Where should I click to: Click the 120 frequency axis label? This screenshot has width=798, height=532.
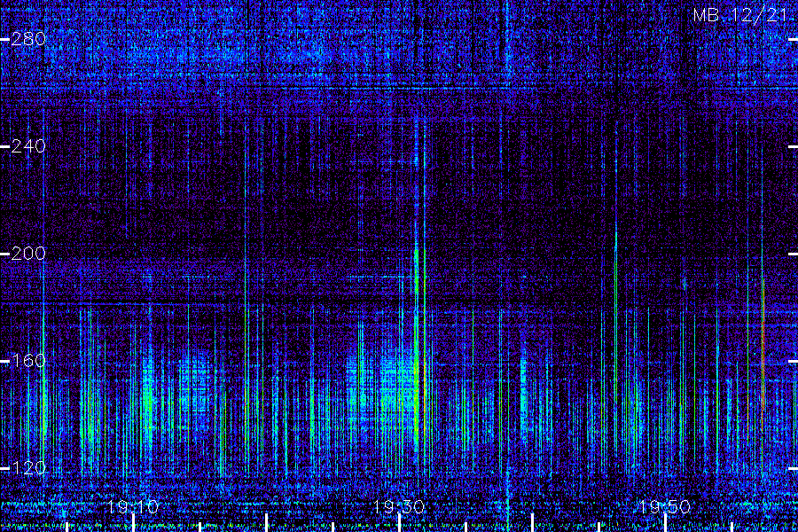28,468
